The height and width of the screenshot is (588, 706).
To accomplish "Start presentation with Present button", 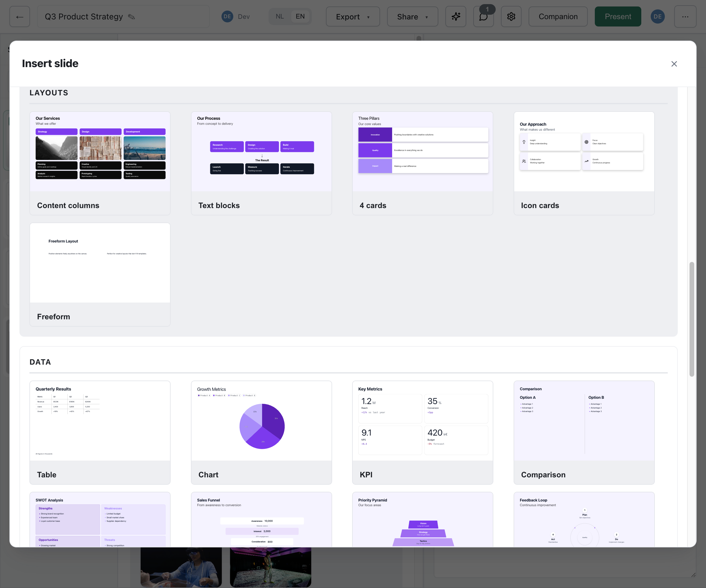I will [618, 16].
